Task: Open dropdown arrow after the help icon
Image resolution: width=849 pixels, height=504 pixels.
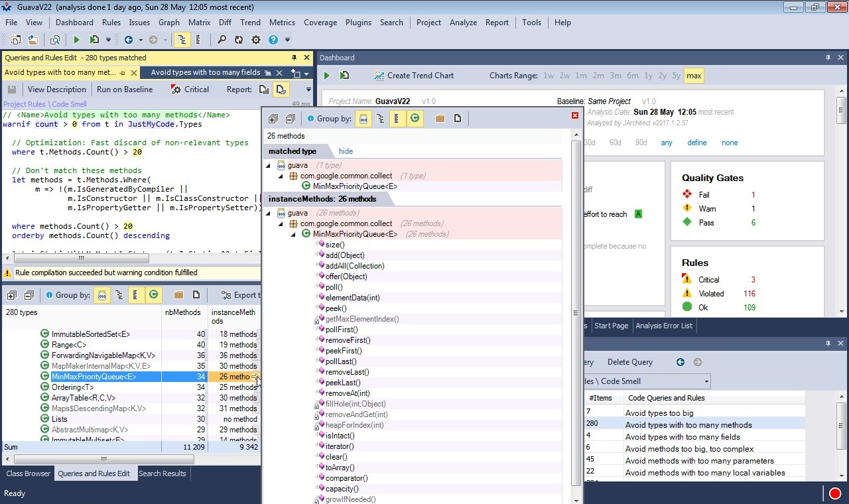Action: pyautogui.click(x=287, y=40)
